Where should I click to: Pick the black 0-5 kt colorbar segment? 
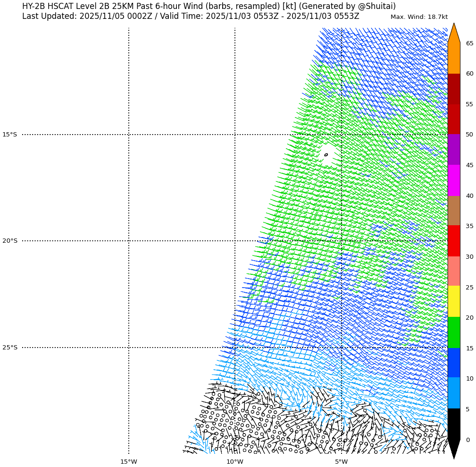pyautogui.click(x=453, y=424)
